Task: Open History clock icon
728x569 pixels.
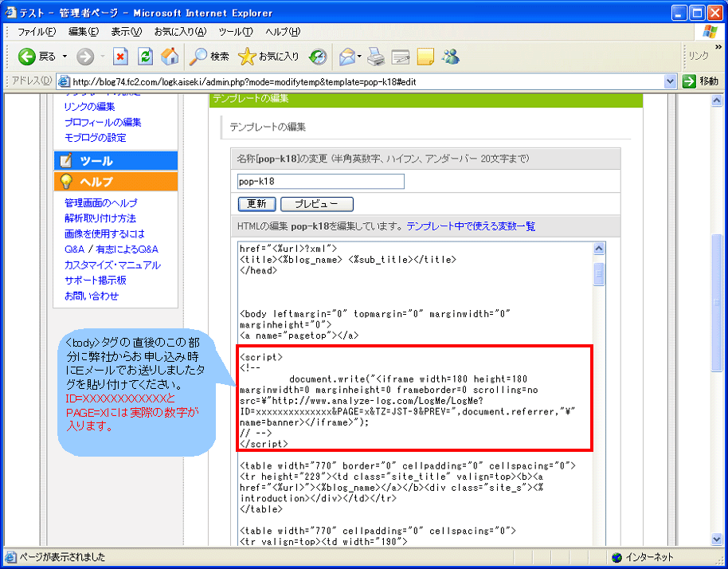Action: 318,57
